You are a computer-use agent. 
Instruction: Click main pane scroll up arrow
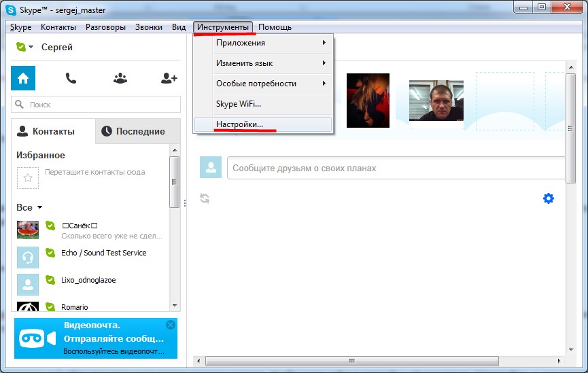(571, 67)
